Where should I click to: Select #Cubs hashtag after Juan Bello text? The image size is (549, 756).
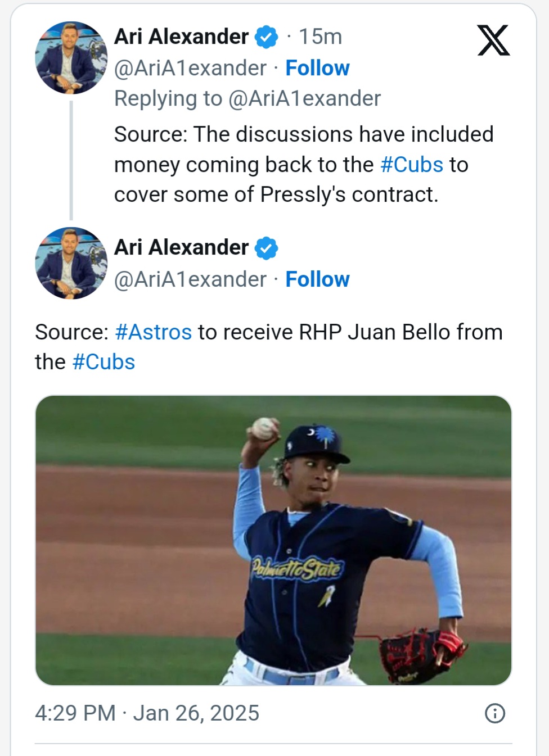pyautogui.click(x=103, y=362)
